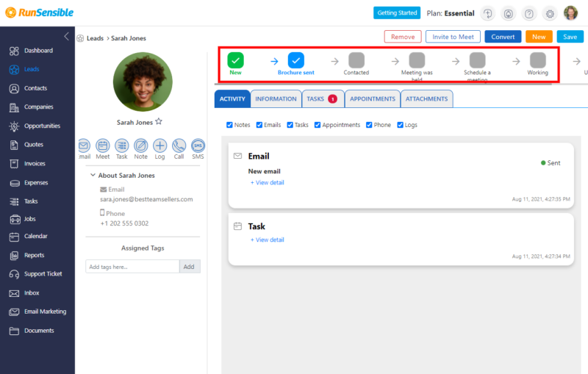Click the Meet action icon
This screenshot has width=588, height=374.
(x=103, y=145)
